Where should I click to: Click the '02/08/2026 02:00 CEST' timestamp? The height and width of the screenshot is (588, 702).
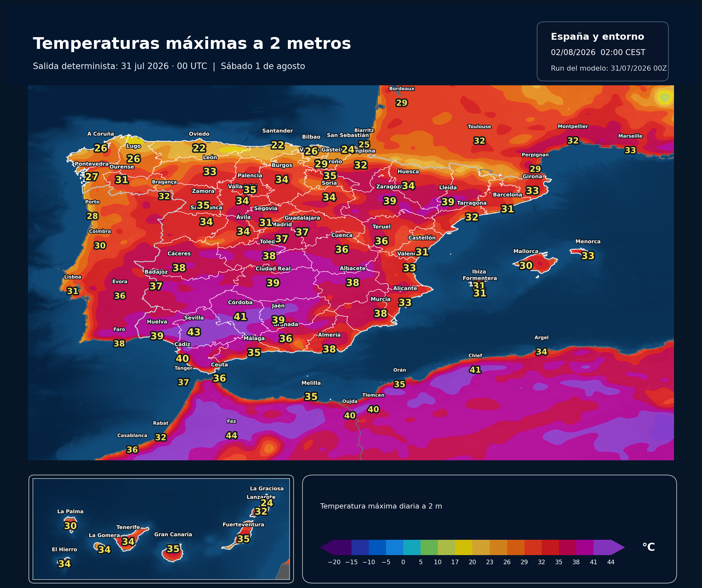[598, 52]
